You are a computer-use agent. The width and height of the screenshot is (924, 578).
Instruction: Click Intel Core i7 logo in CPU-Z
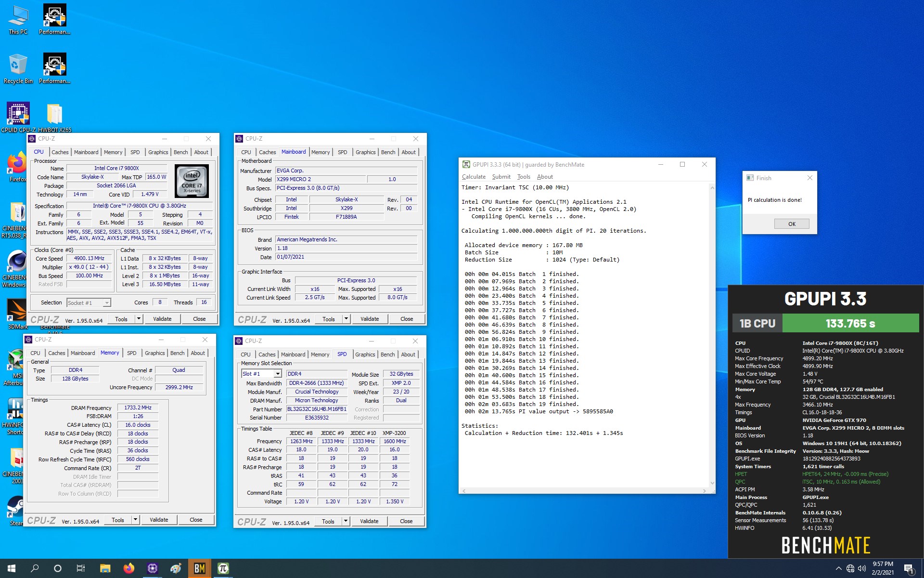pos(192,181)
